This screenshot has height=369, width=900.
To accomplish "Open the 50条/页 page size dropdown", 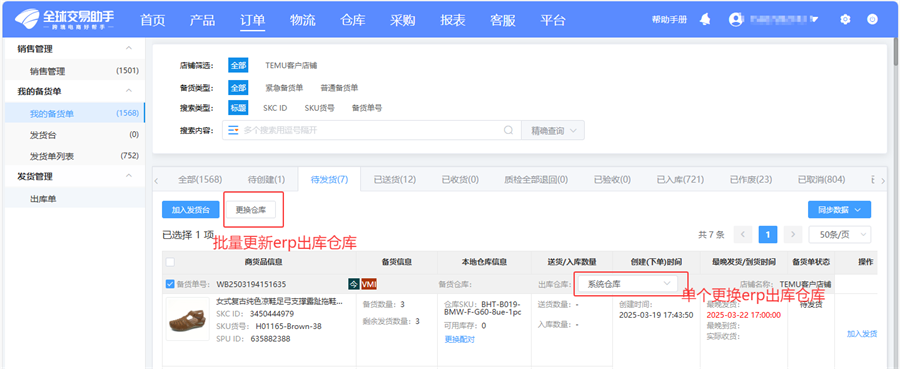I will 840,235.
